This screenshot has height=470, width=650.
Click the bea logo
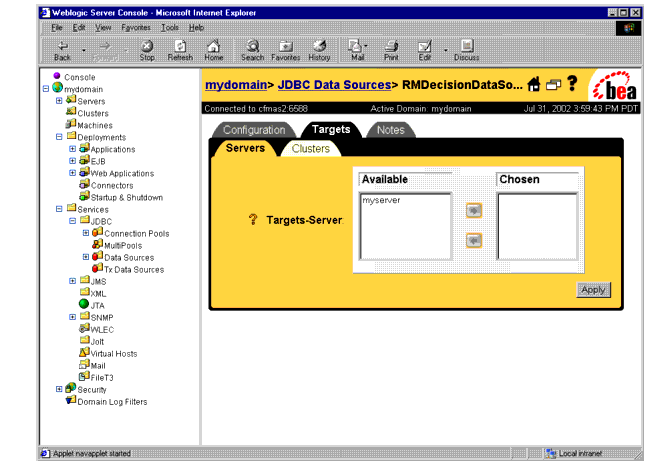coord(615,86)
